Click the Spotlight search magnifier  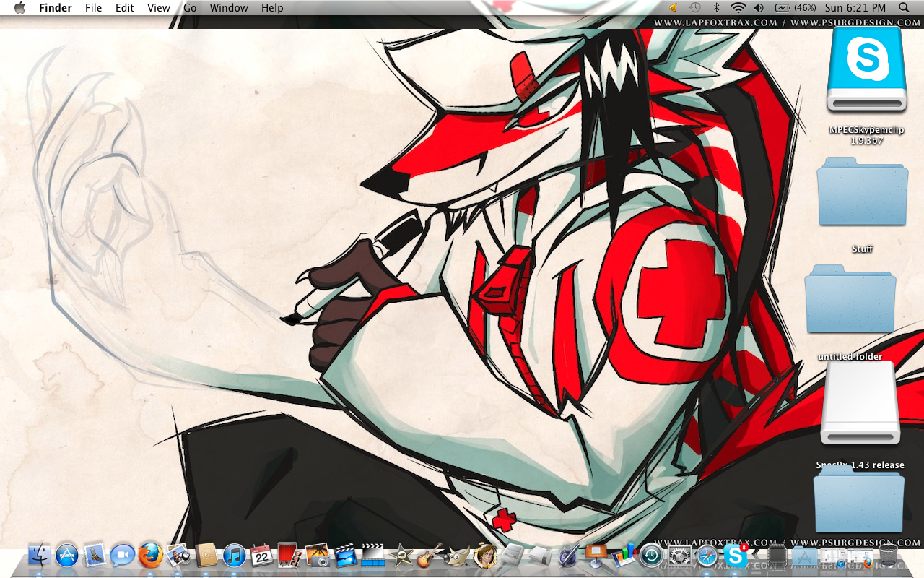click(x=904, y=8)
